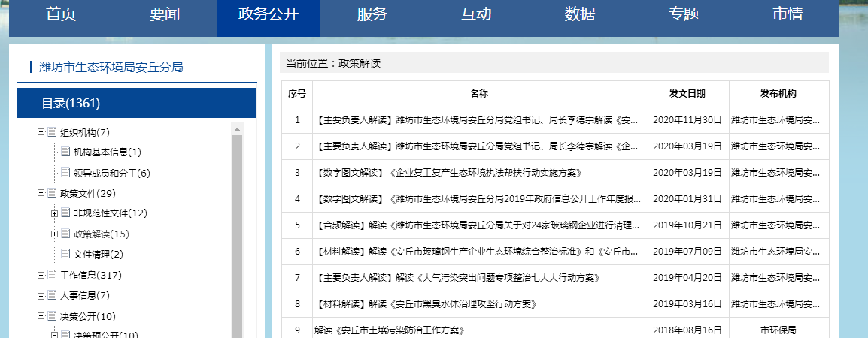The image size is (868, 338).
Task: Click the 当前位置:政策解读 breadcrumb
Action: coord(333,64)
